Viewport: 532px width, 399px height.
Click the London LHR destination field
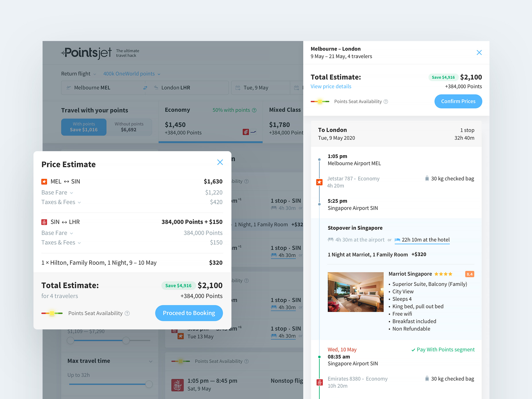pos(187,88)
